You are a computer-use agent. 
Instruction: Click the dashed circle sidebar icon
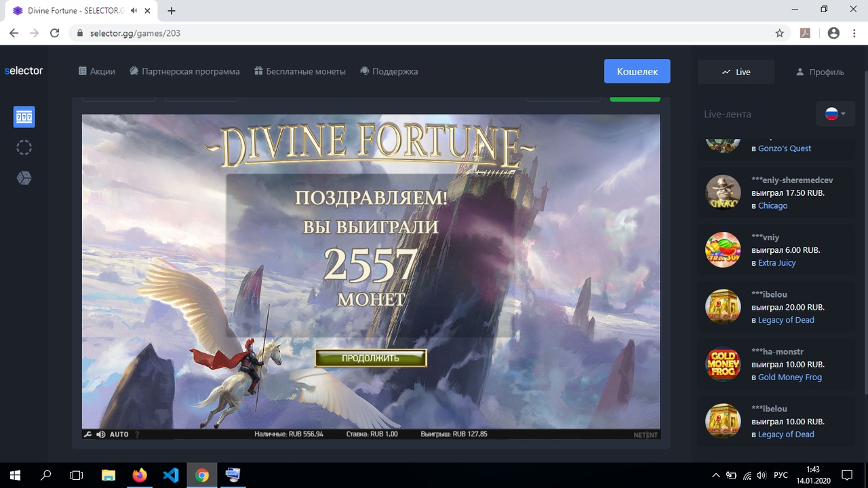(24, 148)
